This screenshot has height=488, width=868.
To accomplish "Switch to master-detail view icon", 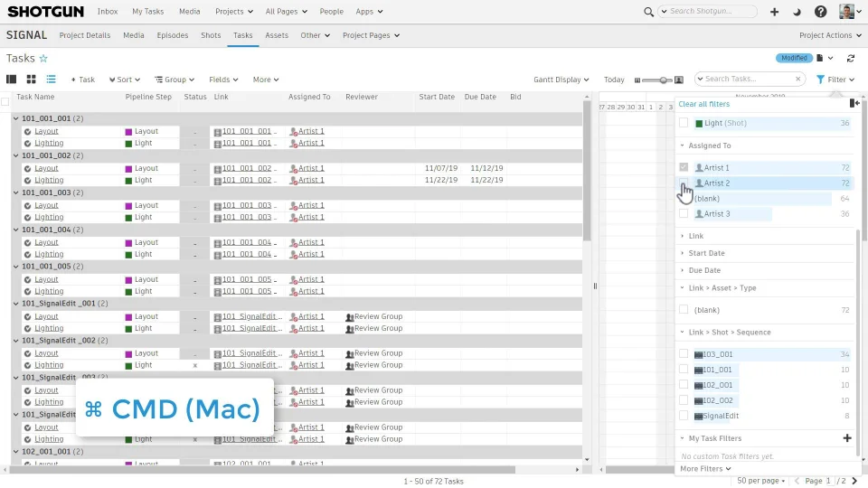I will (11, 80).
